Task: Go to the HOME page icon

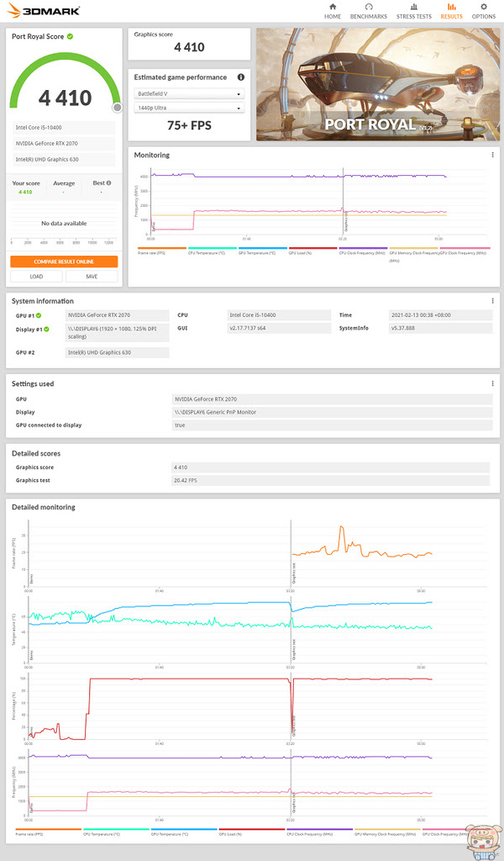Action: point(333,7)
